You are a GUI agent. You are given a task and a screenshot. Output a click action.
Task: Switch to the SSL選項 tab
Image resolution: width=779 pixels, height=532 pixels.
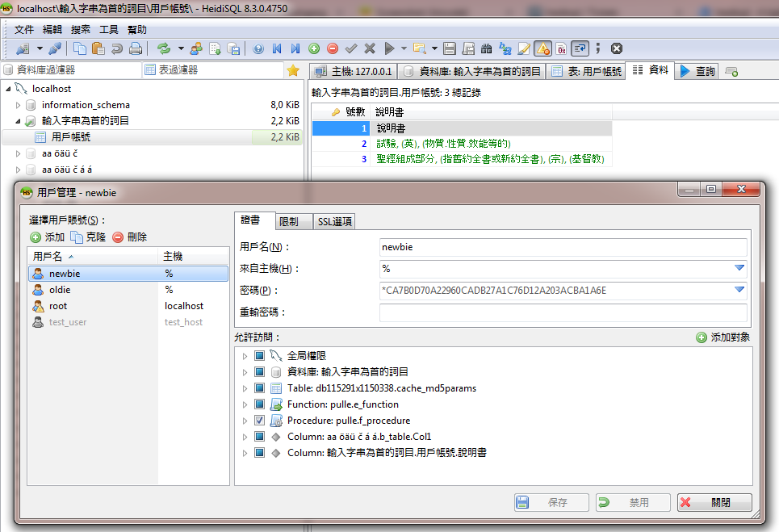pos(335,221)
